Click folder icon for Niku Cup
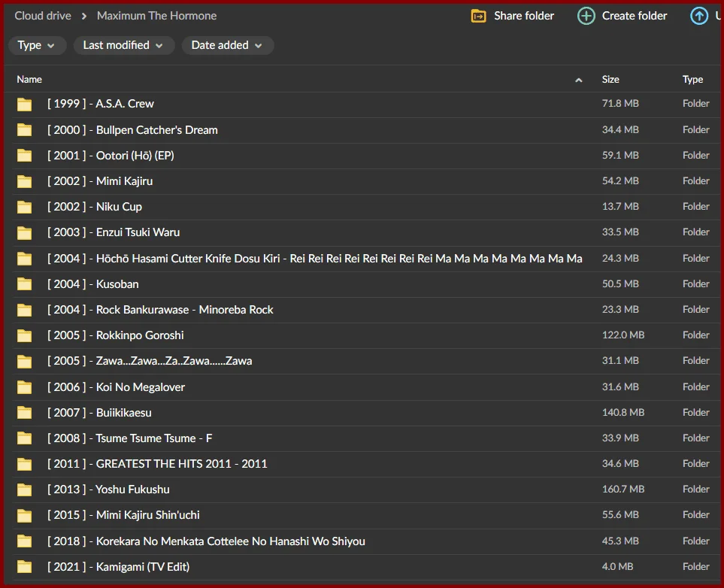Screen dimensions: 724x588 pos(25,207)
